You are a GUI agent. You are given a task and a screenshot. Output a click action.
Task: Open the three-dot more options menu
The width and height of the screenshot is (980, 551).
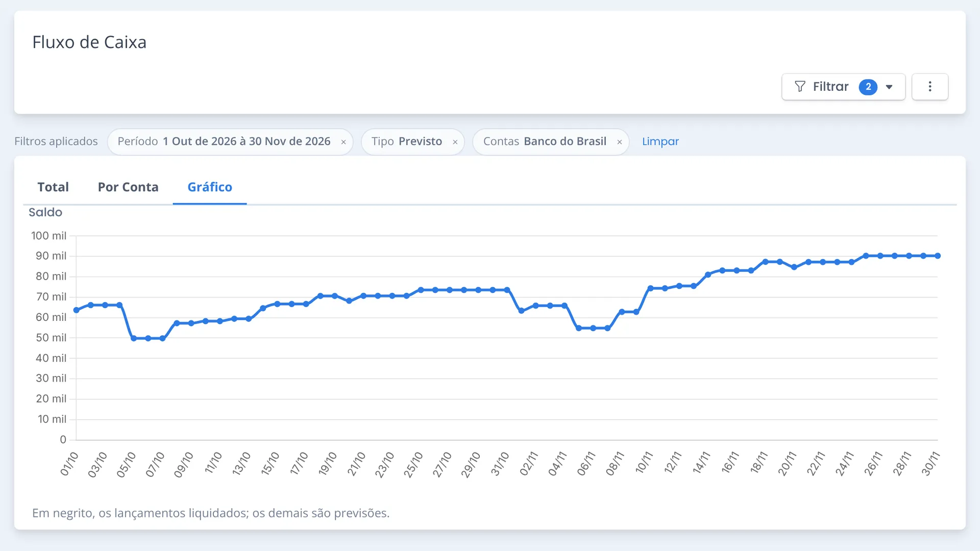(929, 87)
